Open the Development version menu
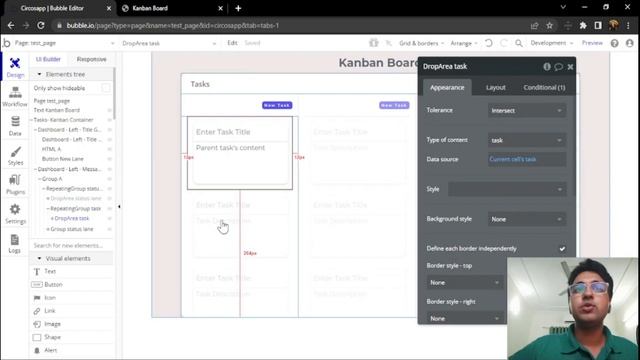The width and height of the screenshot is (640, 360). (551, 43)
